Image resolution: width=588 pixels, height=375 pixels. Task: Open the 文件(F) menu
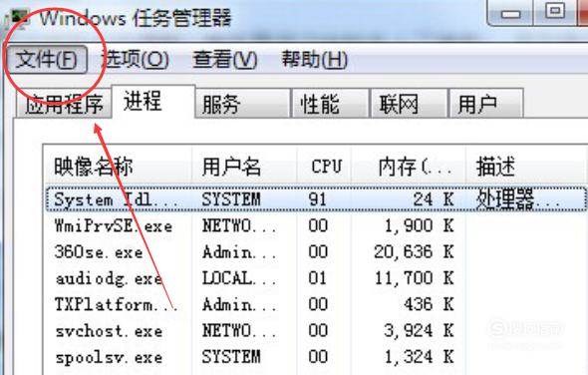[x=47, y=59]
